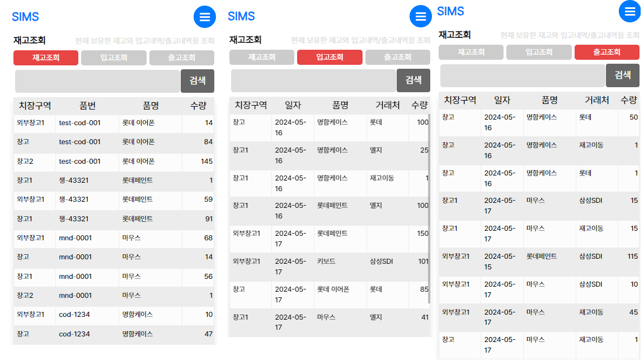Screen dimensions: 644x361
Task: Click 검색 button in right panel
Action: 623,75
